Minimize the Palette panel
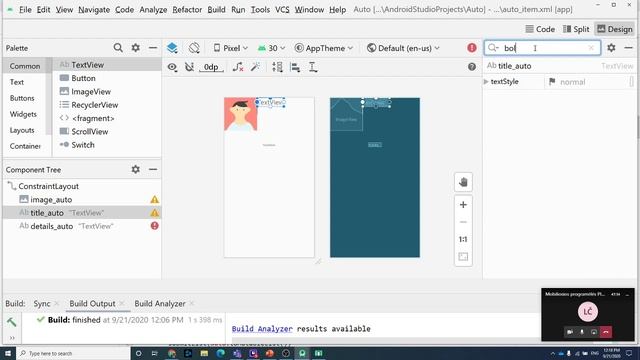This screenshot has width=640, height=360. tap(153, 48)
